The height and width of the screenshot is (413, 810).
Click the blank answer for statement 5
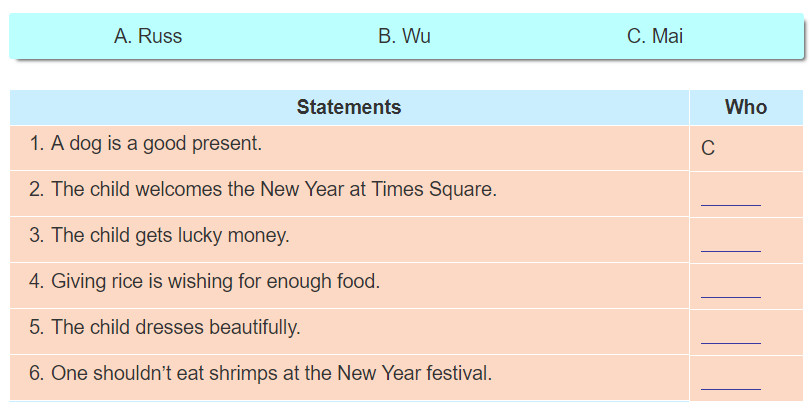click(x=730, y=338)
